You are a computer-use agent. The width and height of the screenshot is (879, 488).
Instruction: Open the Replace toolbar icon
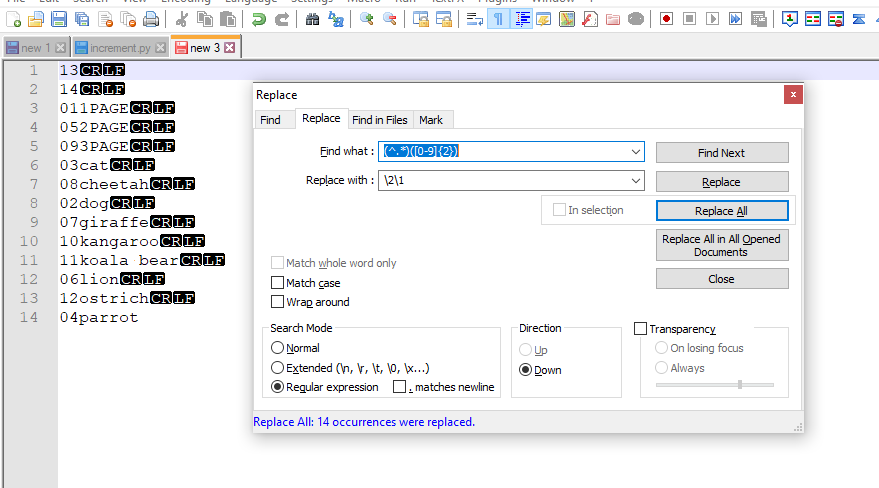[x=336, y=20]
